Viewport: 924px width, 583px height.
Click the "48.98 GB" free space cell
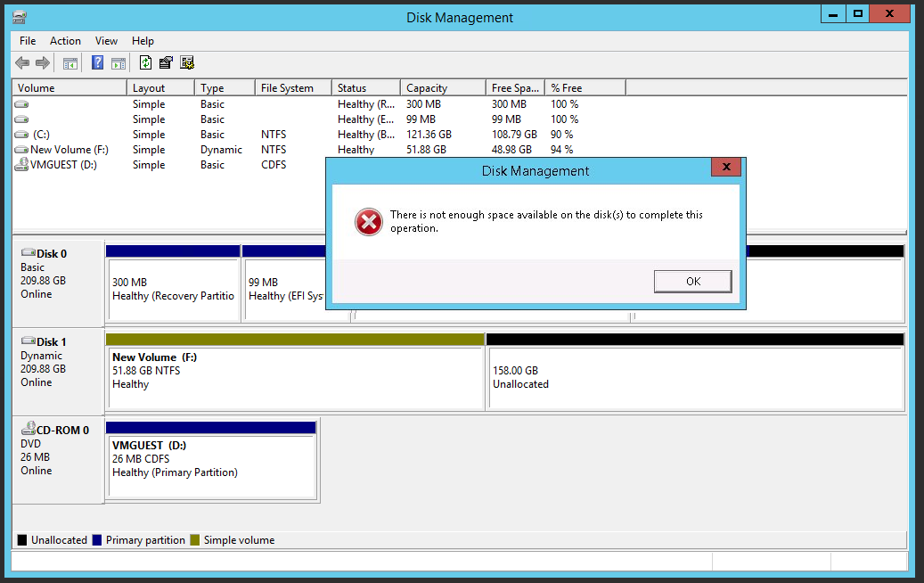pyautogui.click(x=511, y=150)
